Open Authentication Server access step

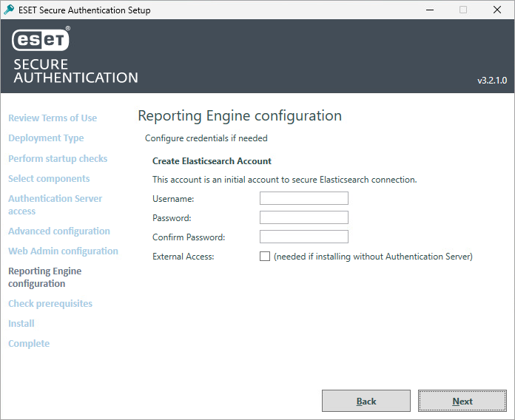pos(55,205)
